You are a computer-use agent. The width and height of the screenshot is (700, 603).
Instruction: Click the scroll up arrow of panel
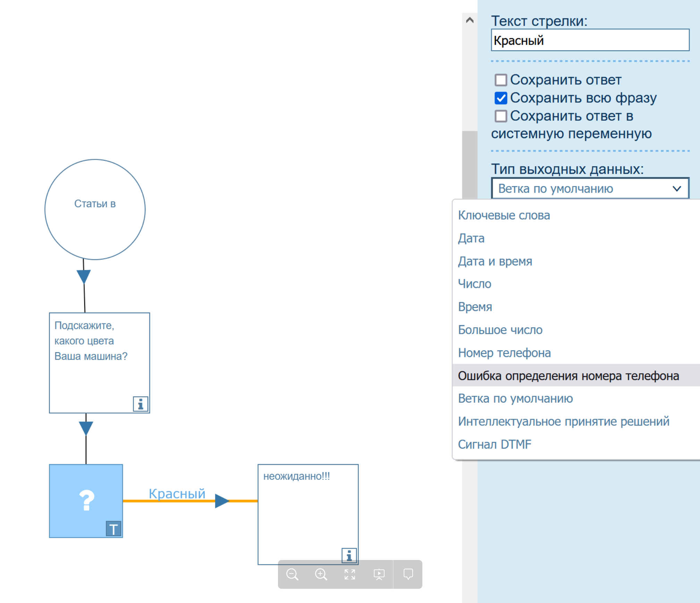coord(470,20)
